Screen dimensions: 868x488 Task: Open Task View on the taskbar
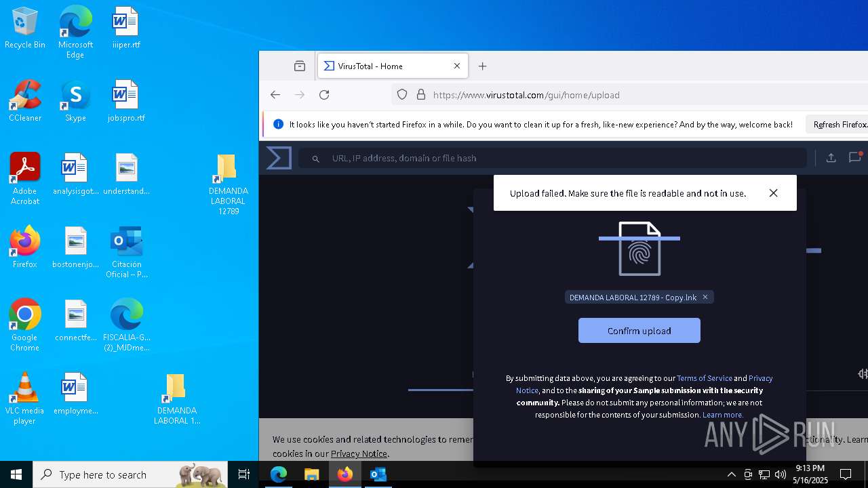(244, 474)
